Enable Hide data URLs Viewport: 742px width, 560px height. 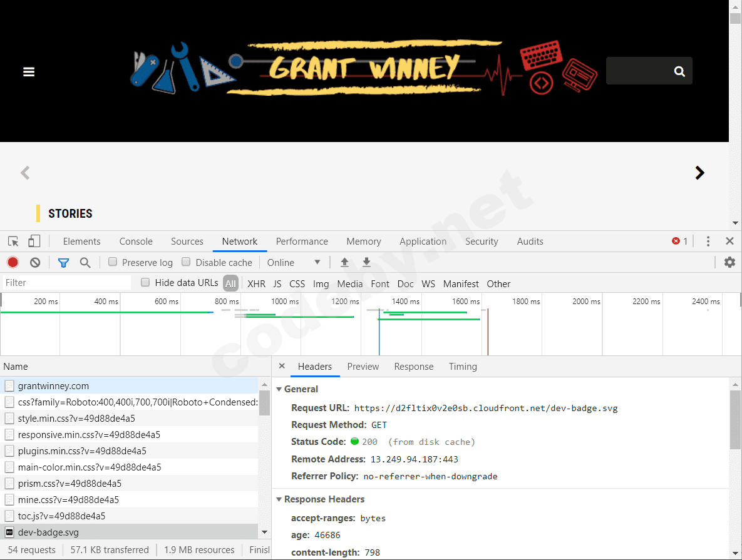145,282
